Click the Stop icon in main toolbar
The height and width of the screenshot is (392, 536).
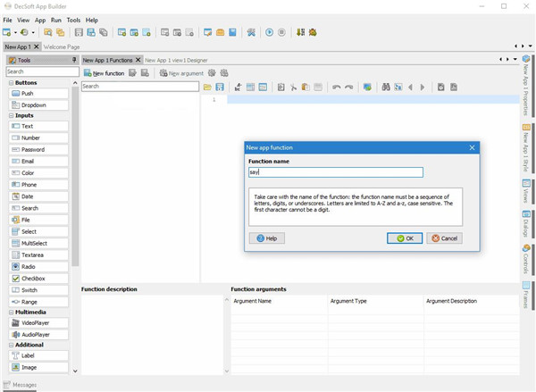pos(282,32)
